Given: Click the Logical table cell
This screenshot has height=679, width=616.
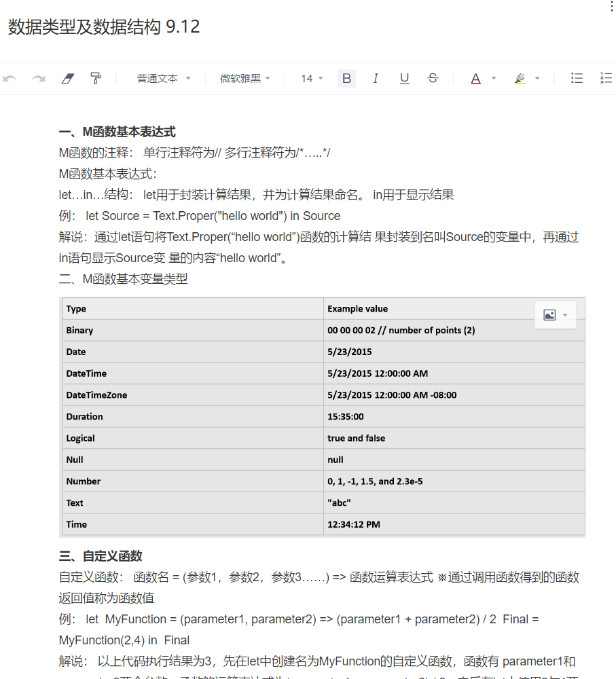Looking at the screenshot, I should pos(193,438).
